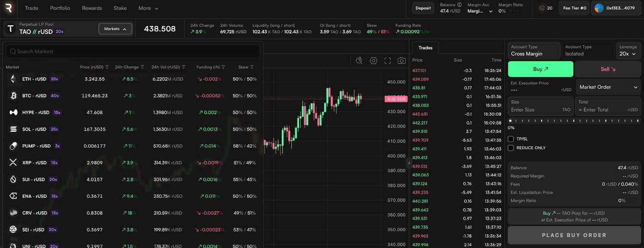
Task: Click the balance info icon
Action: click(459, 5)
